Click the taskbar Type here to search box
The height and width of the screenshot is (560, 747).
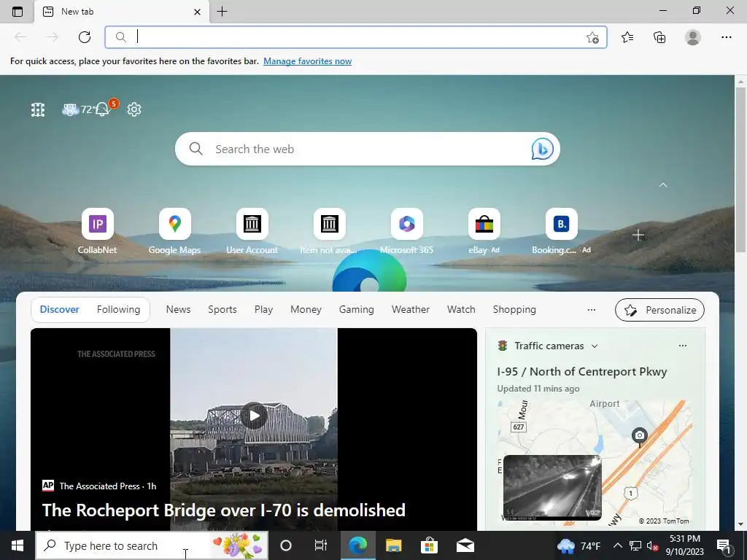click(152, 545)
